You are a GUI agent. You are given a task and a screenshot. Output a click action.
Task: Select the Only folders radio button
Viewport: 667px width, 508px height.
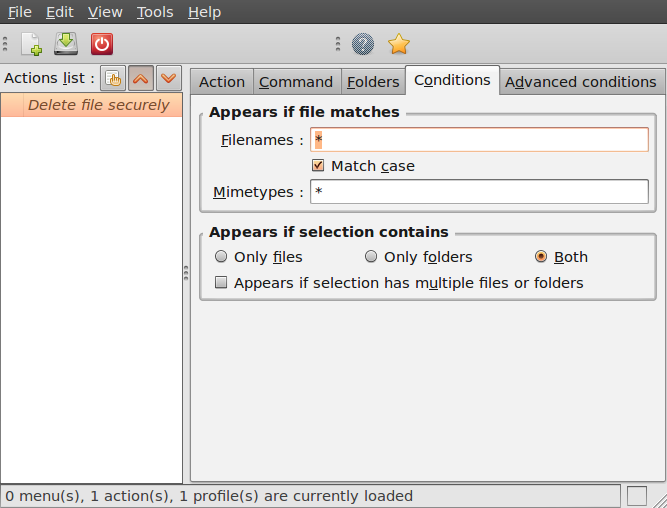pos(371,257)
